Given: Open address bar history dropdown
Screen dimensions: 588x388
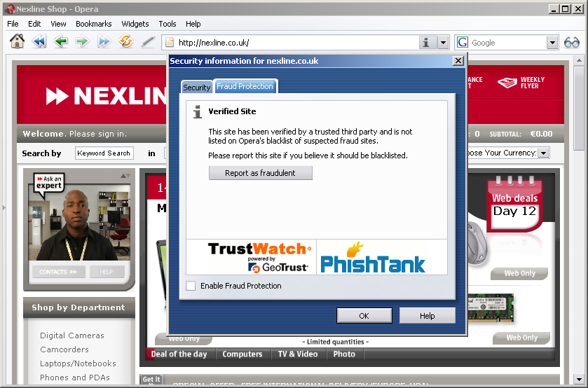Looking at the screenshot, I should click(443, 42).
